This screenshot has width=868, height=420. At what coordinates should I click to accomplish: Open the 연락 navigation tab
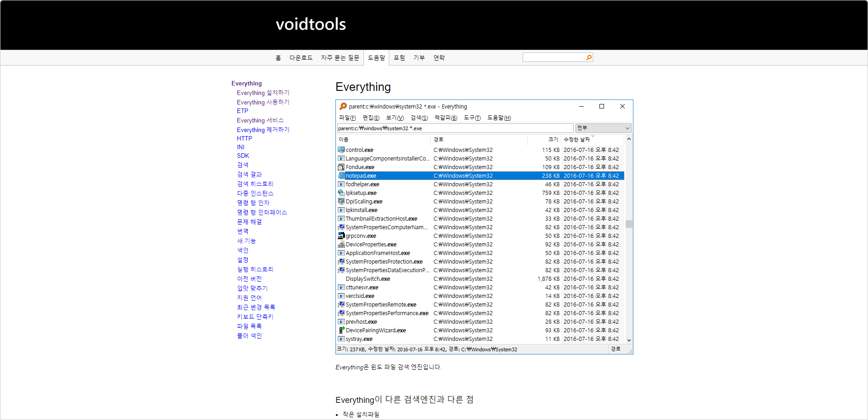[439, 58]
